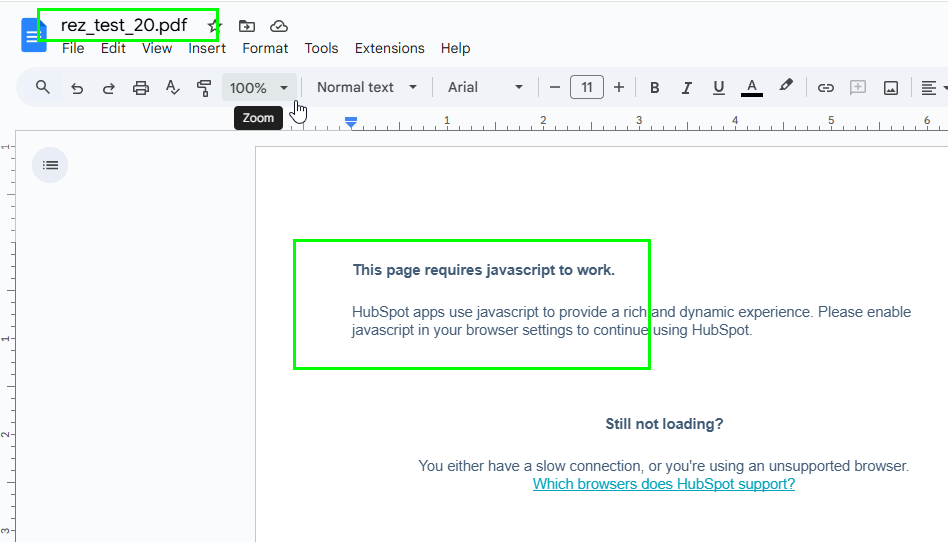Click the document title rez_test_20.pdf
This screenshot has height=542, width=948.
click(124, 25)
